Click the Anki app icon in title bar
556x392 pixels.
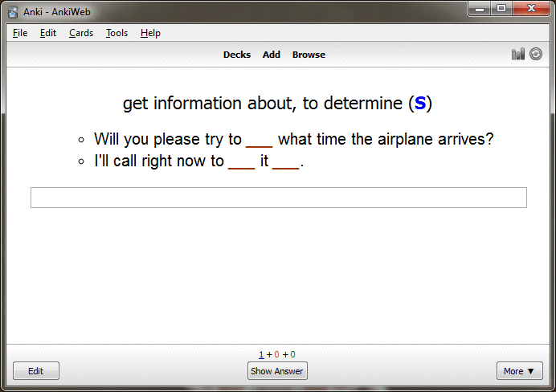tap(13, 11)
